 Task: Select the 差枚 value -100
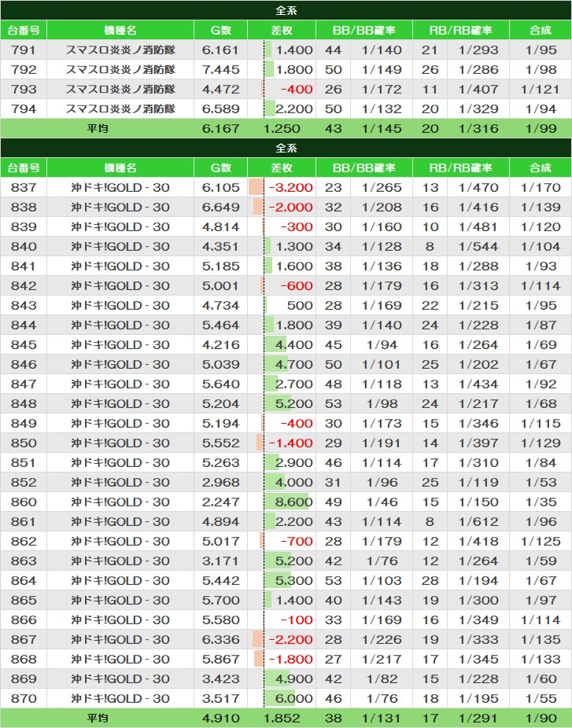297,620
